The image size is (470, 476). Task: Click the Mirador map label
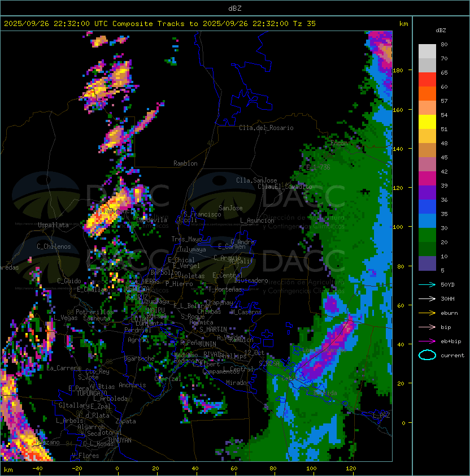pos(238,383)
